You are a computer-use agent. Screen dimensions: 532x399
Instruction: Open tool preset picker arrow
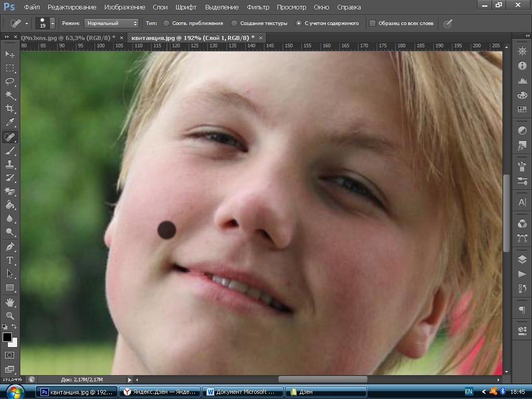click(27, 23)
